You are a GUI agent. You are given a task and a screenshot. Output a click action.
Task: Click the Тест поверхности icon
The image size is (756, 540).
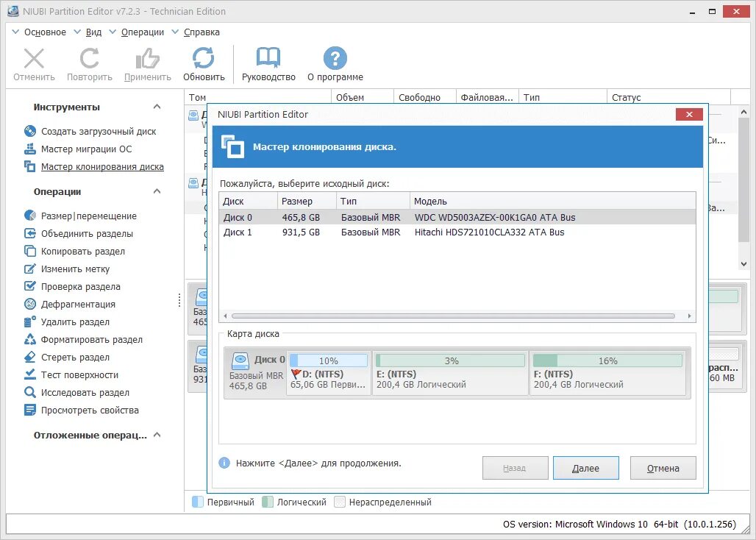point(30,374)
